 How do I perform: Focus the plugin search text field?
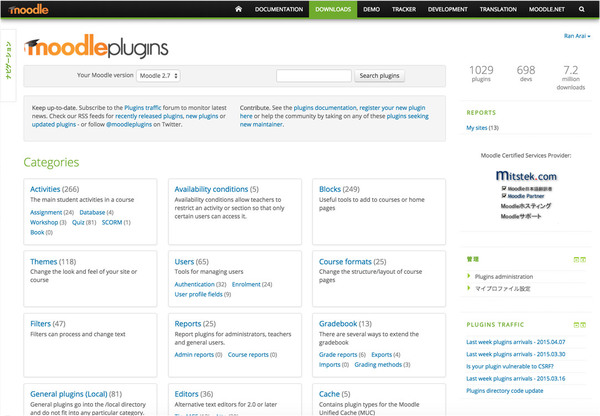click(x=314, y=76)
